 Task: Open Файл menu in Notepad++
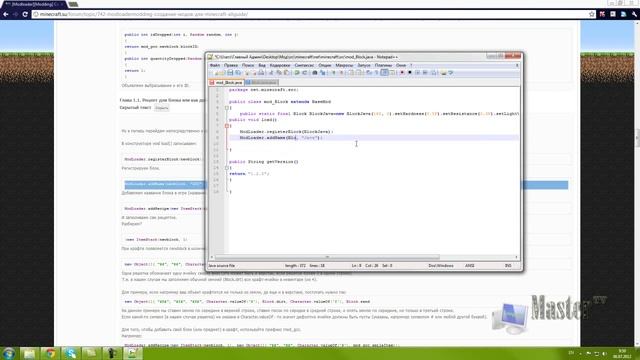coord(215,65)
